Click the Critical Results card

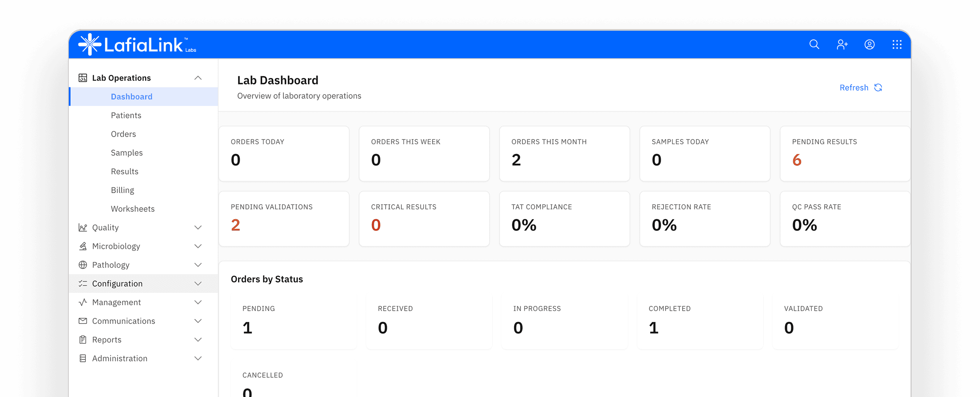point(424,219)
